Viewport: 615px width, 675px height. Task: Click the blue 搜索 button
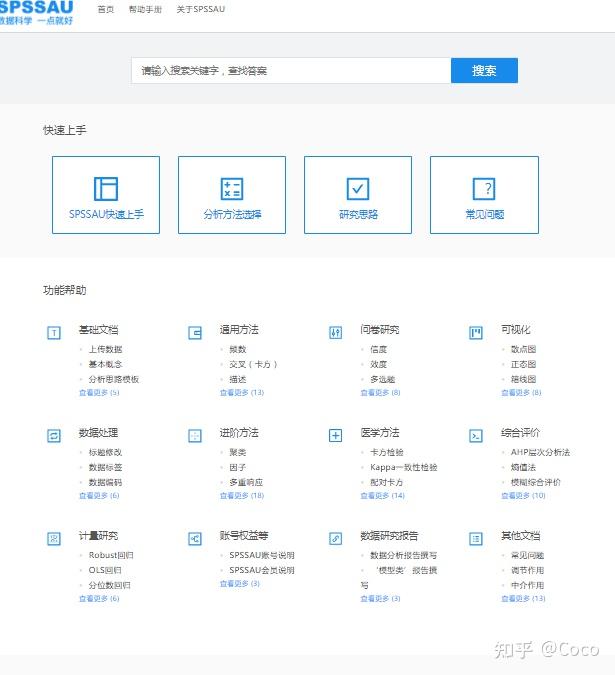(x=484, y=71)
